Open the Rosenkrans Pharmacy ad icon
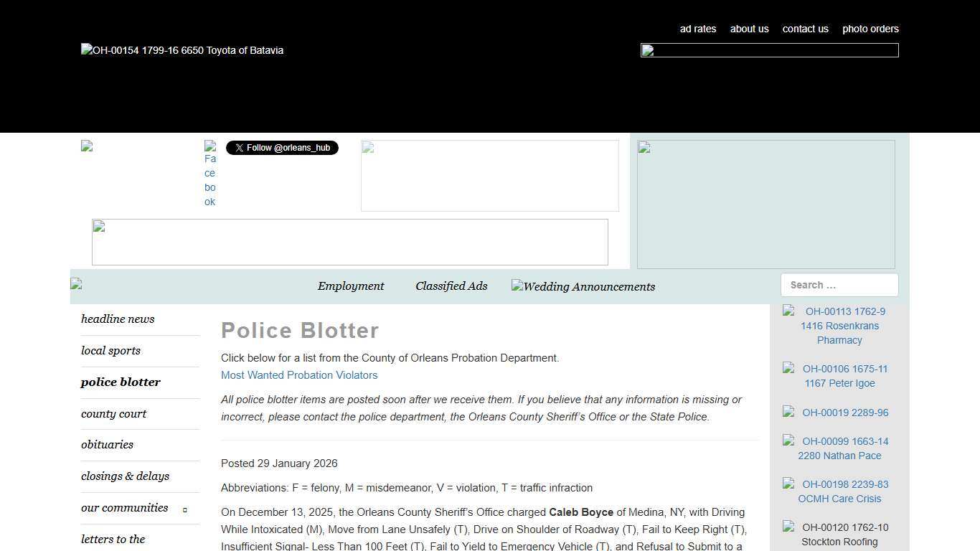Viewport: 980px width, 551px height. (788, 311)
